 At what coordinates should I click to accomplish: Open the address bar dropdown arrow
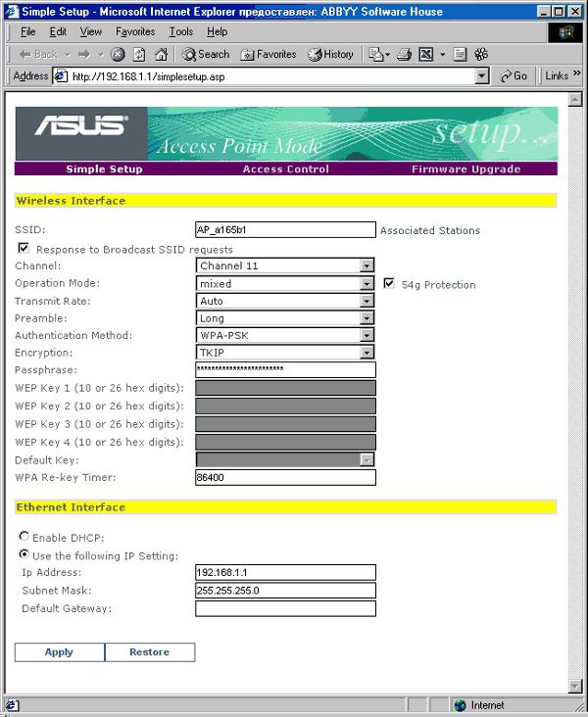point(482,75)
